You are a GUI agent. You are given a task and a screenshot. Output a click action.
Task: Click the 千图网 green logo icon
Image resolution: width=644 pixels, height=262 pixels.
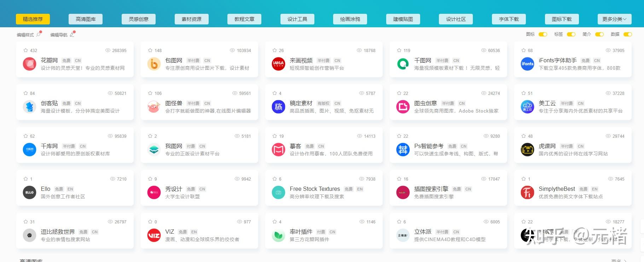click(x=403, y=64)
